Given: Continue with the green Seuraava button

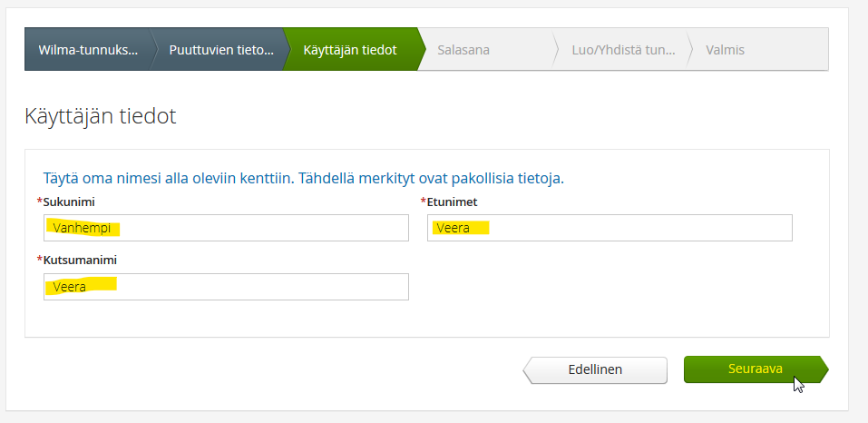Looking at the screenshot, I should coord(756,369).
